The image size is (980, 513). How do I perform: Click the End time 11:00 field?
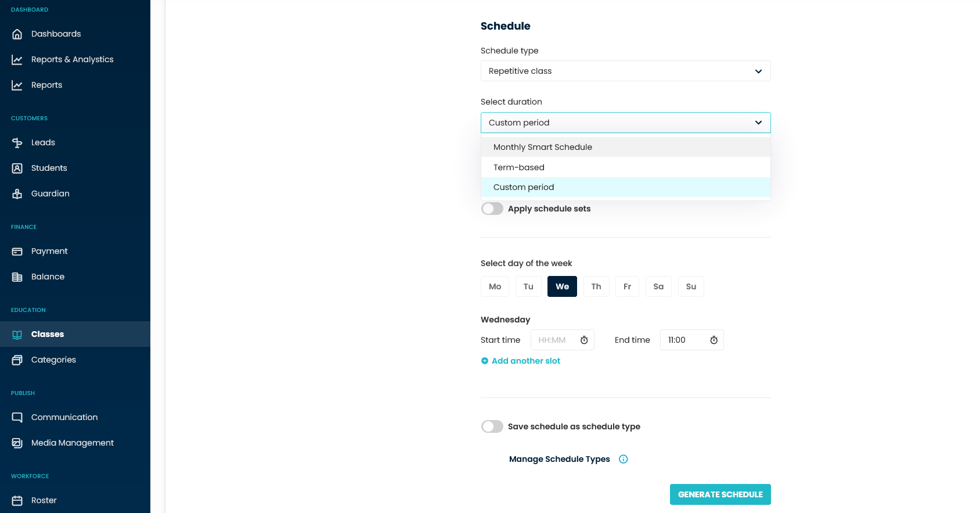click(x=692, y=340)
